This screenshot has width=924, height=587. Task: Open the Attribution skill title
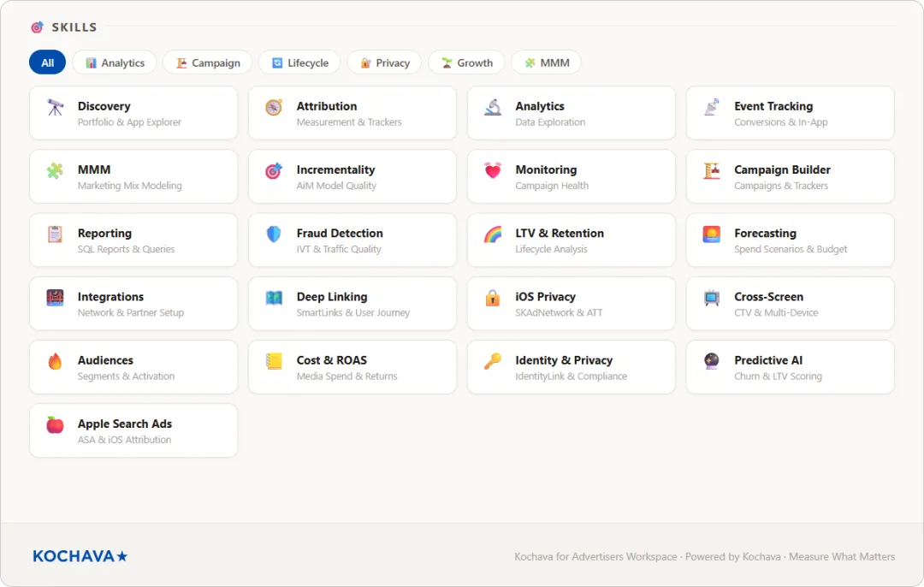[327, 106]
